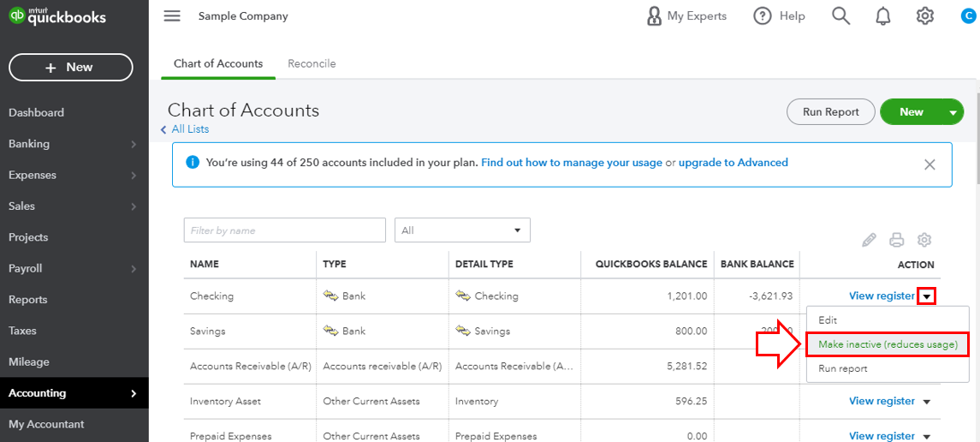Click the 596.25 balance value
The width and height of the screenshot is (980, 442).
click(x=692, y=402)
